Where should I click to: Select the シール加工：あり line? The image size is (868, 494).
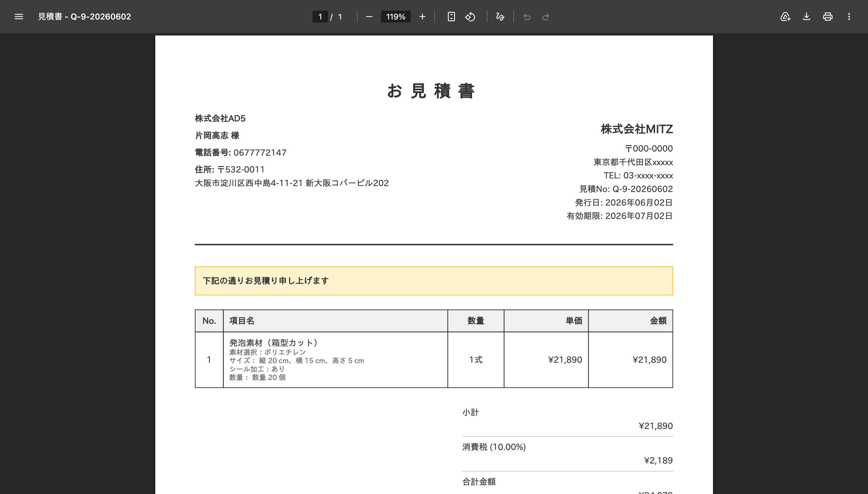point(257,369)
